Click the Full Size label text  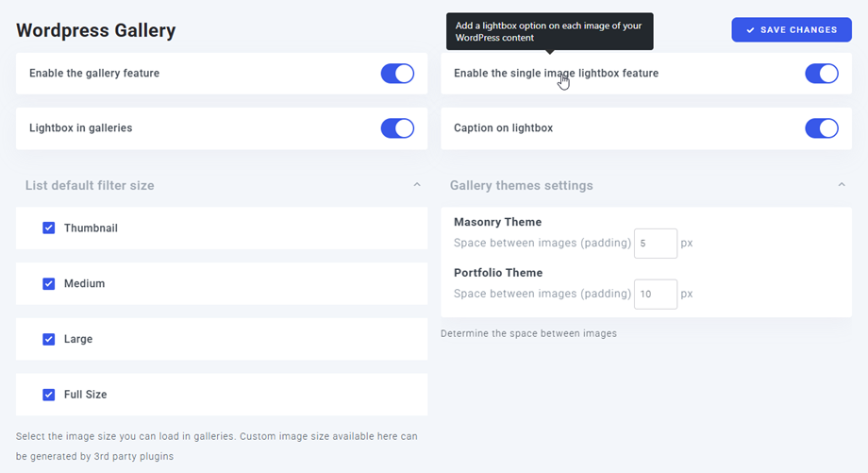click(x=85, y=395)
